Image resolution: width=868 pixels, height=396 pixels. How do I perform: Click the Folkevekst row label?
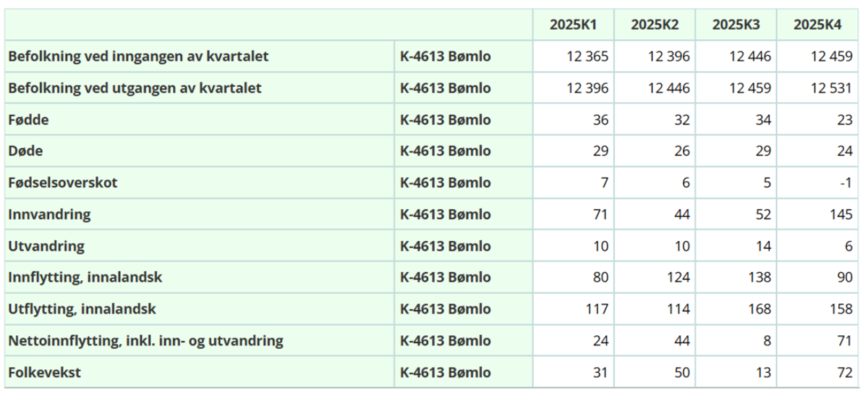45,373
